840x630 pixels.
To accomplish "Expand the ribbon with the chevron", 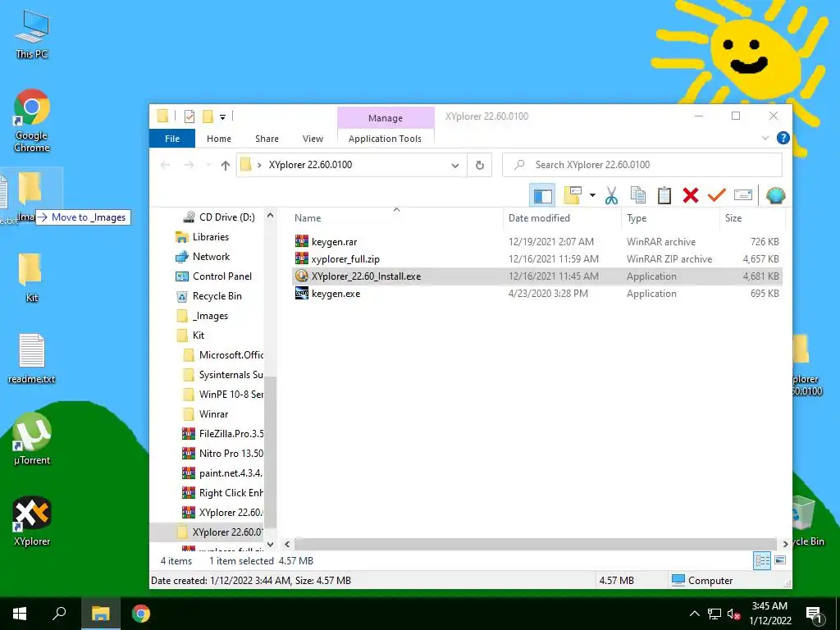I will click(765, 138).
